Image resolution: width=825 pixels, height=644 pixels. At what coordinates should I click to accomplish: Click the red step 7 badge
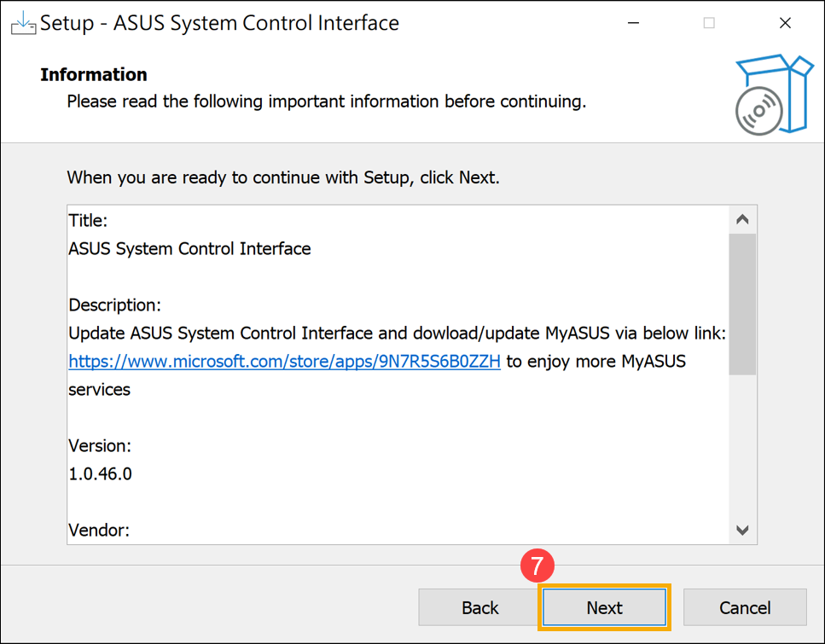pyautogui.click(x=537, y=566)
